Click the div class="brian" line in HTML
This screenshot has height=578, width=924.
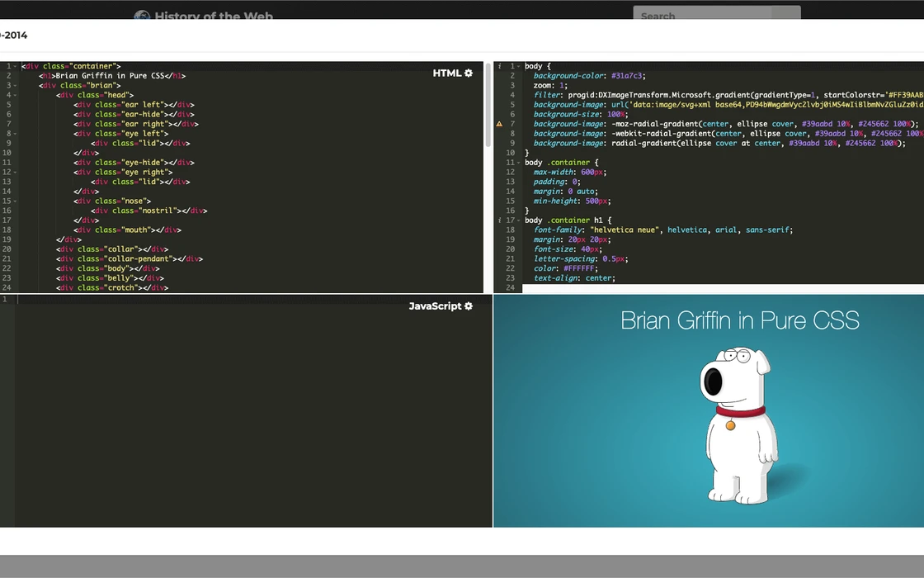(x=79, y=86)
